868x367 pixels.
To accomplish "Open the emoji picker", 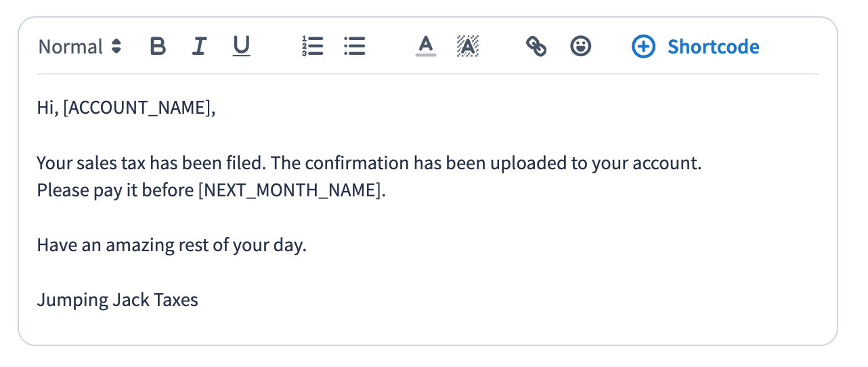I will point(580,47).
